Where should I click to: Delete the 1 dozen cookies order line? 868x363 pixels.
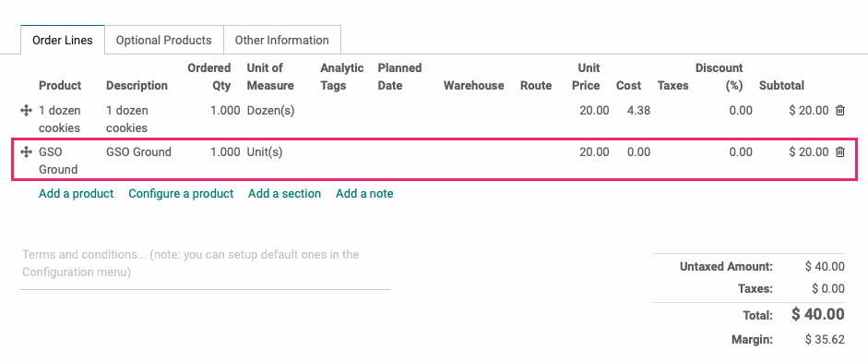(839, 110)
